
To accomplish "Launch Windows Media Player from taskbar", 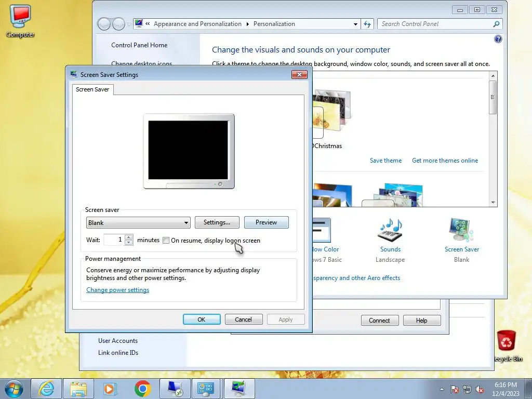I will [110, 389].
